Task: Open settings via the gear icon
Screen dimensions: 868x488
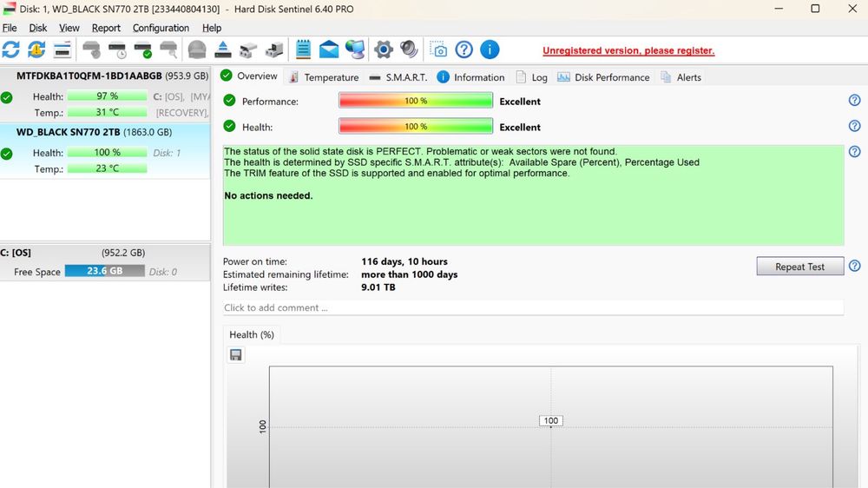Action: (383, 49)
